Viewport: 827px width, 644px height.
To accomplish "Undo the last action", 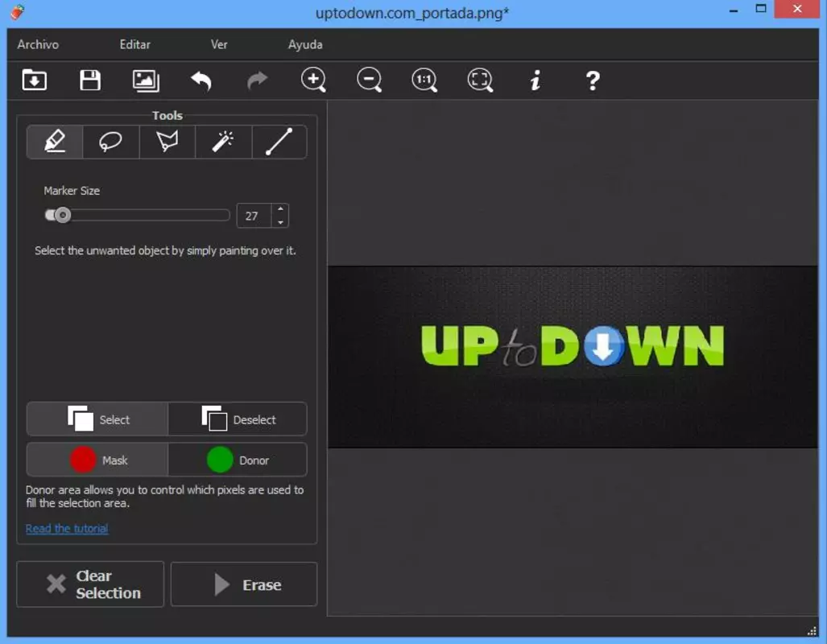I will pyautogui.click(x=201, y=80).
